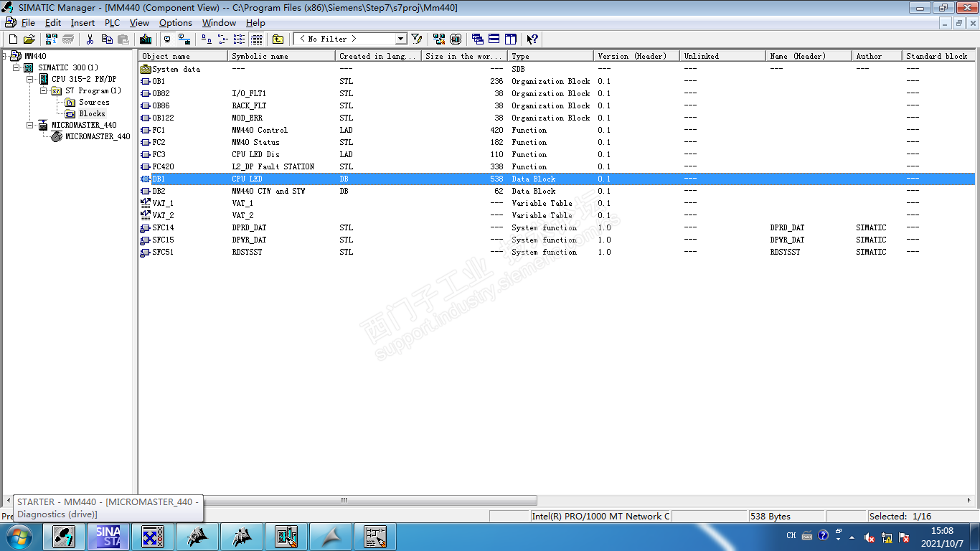Open the Windows Start menu

click(18, 537)
